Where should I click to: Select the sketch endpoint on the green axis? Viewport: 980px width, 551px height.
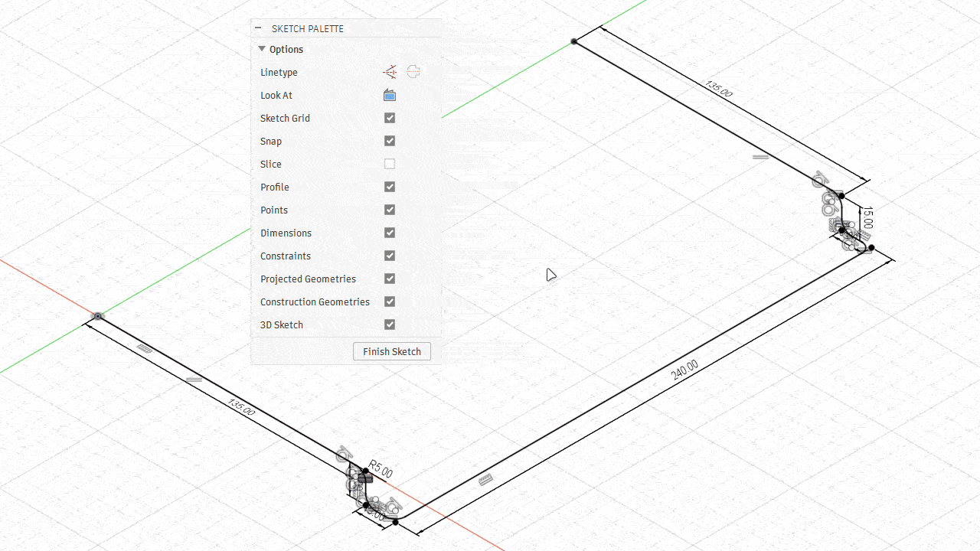pos(574,41)
